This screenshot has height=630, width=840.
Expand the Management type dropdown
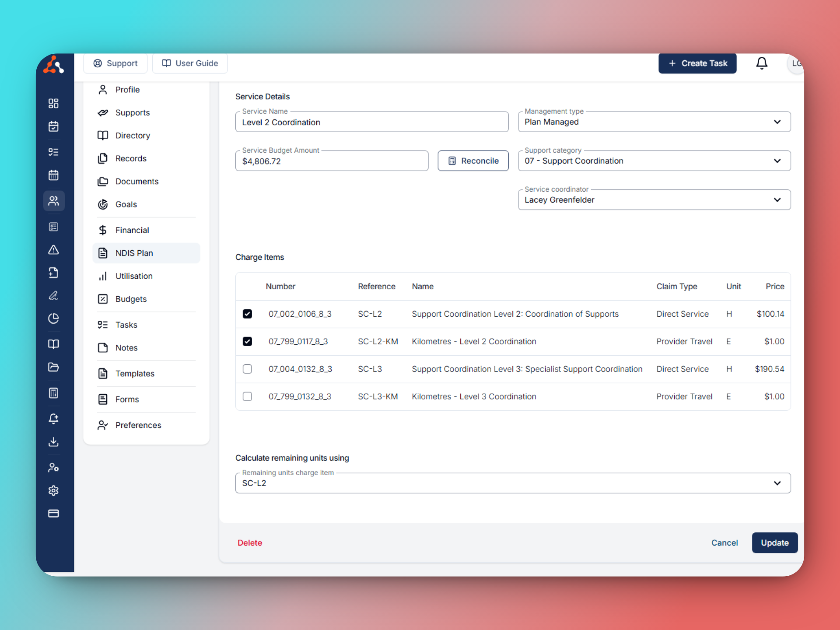click(x=654, y=122)
